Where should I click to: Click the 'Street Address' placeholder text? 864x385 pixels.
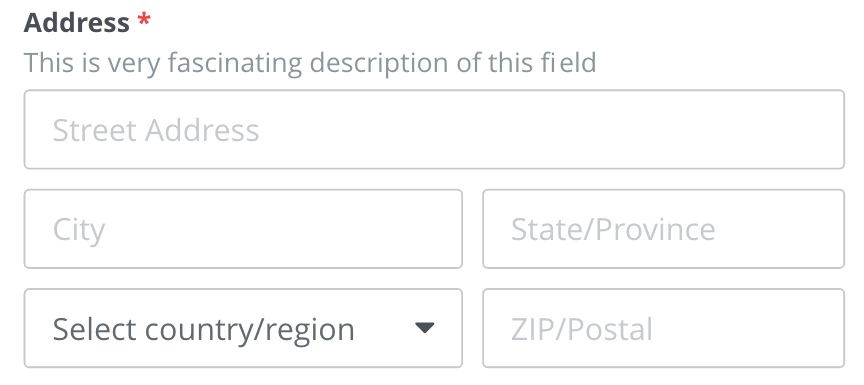click(156, 131)
